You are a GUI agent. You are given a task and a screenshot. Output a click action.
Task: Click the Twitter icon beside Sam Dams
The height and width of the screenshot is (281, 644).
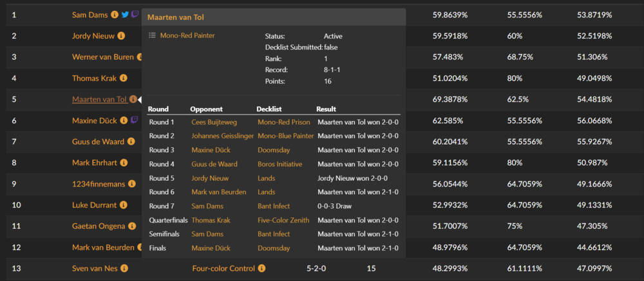click(124, 14)
